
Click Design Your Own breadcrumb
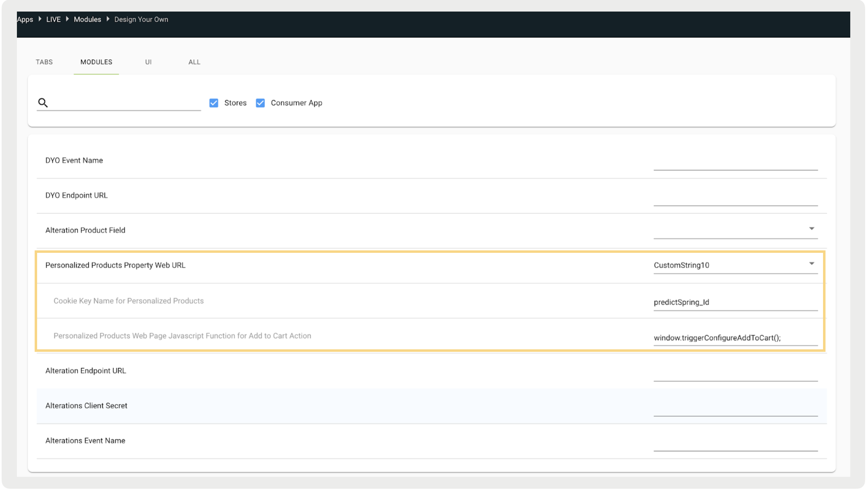click(141, 19)
